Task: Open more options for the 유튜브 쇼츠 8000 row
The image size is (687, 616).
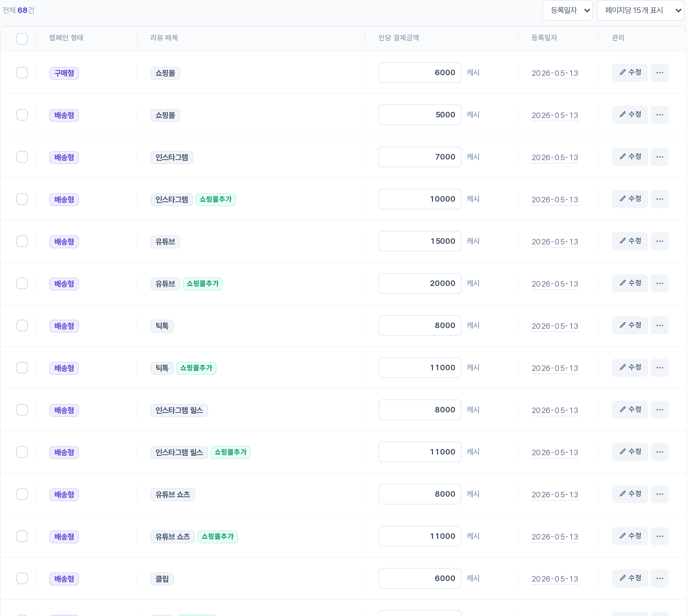Action: coord(659,494)
